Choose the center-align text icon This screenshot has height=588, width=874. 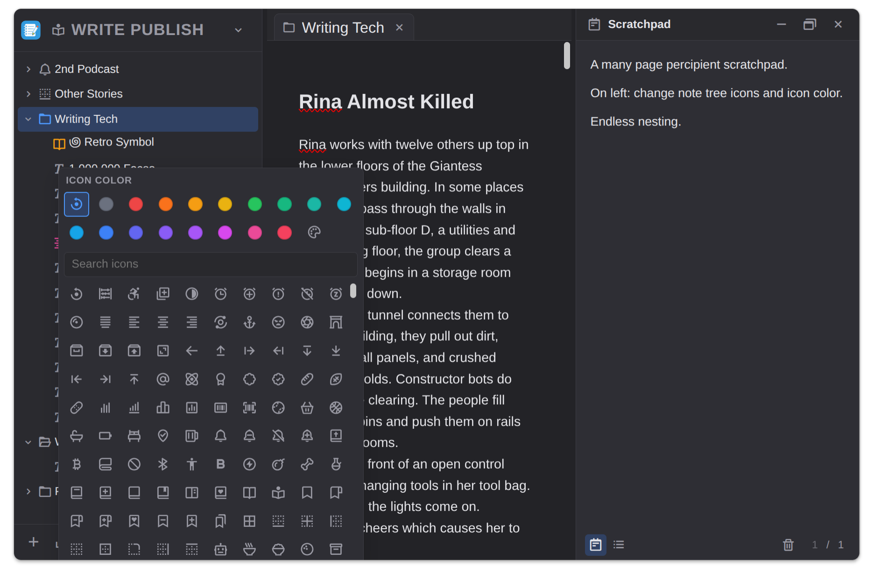click(x=163, y=322)
